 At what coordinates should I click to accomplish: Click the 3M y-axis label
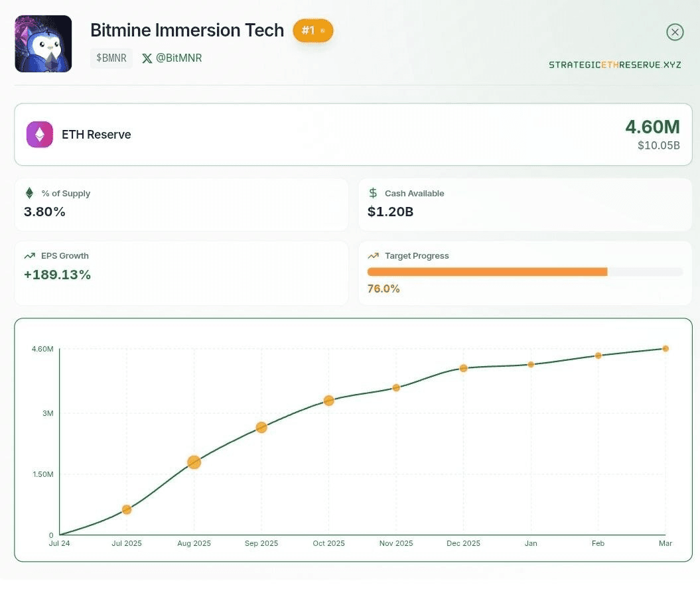(48, 413)
